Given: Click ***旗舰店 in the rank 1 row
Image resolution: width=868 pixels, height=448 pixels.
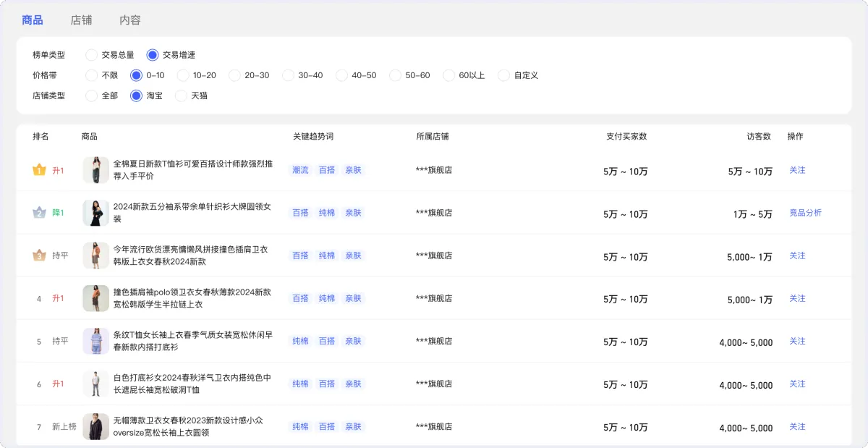Looking at the screenshot, I should 434,170.
